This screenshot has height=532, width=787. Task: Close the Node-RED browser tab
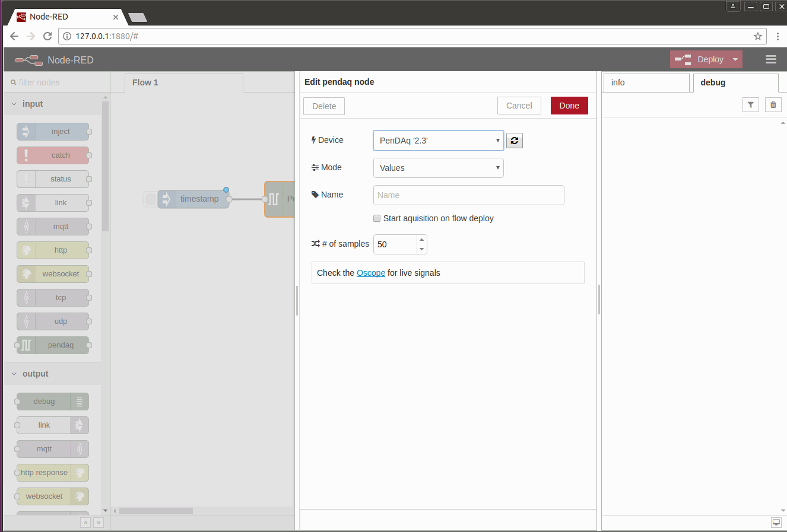coord(116,17)
